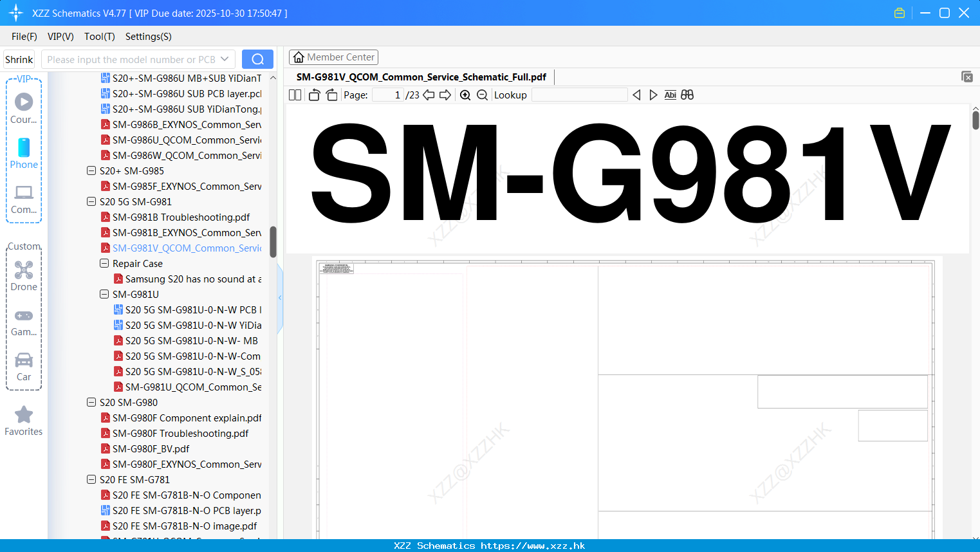
Task: Open SM-G980F Component explain.pdf
Action: click(x=181, y=418)
